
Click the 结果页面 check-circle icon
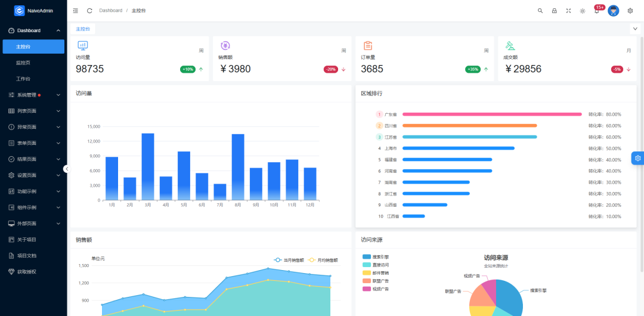[x=11, y=159]
